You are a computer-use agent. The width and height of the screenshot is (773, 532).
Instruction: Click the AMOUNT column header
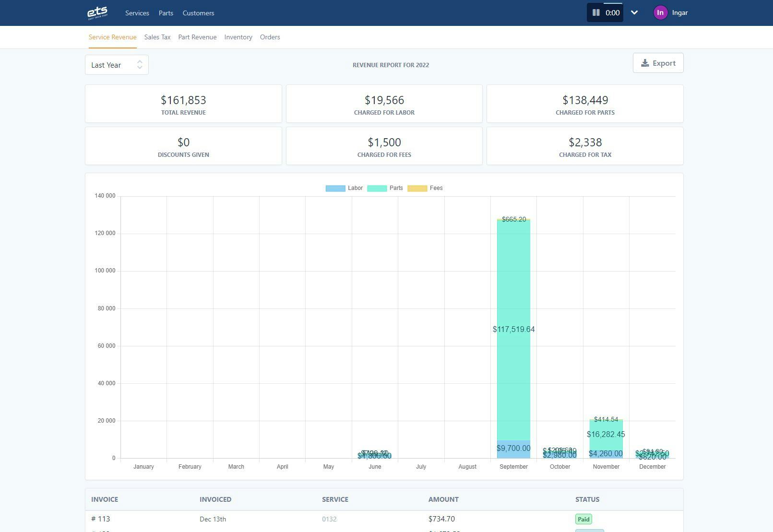443,499
